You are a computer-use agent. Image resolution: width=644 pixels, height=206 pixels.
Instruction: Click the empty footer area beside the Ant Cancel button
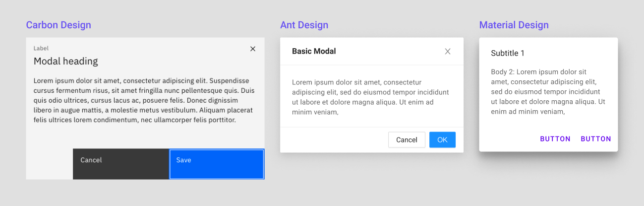click(334, 140)
